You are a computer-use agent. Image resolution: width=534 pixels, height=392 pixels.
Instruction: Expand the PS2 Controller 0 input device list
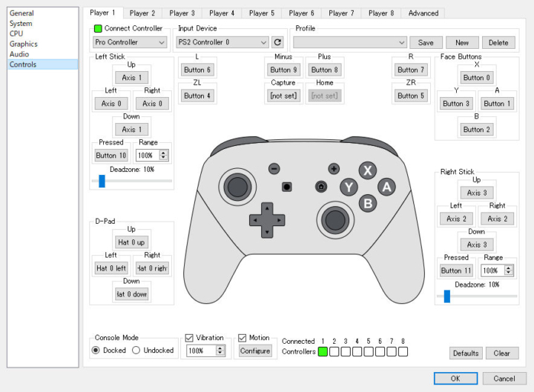(222, 42)
